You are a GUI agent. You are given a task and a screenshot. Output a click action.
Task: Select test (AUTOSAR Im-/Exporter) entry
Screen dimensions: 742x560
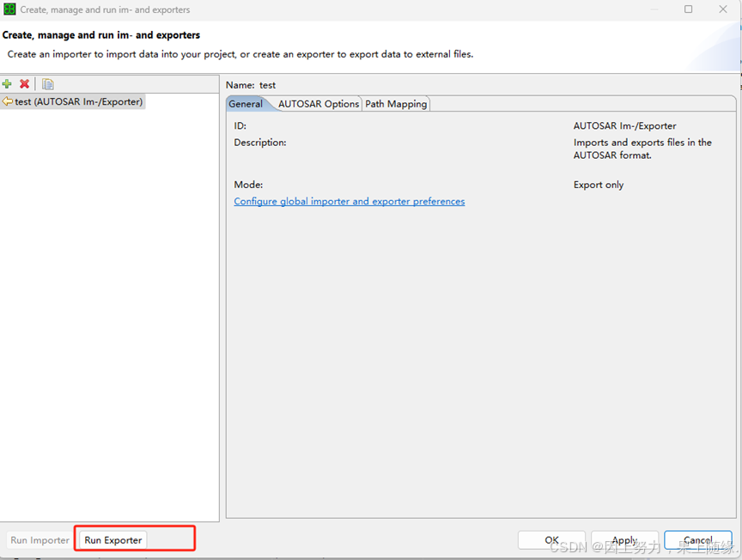tap(73, 101)
